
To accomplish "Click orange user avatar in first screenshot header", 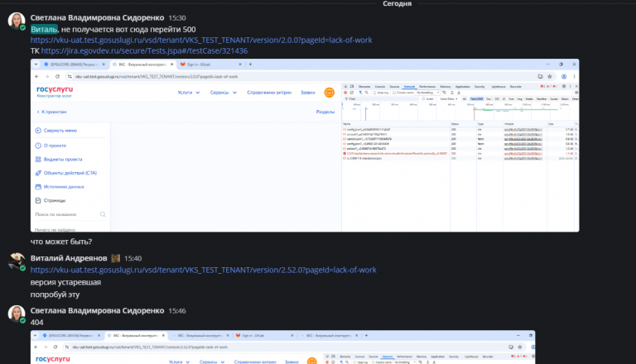I will pyautogui.click(x=330, y=93).
